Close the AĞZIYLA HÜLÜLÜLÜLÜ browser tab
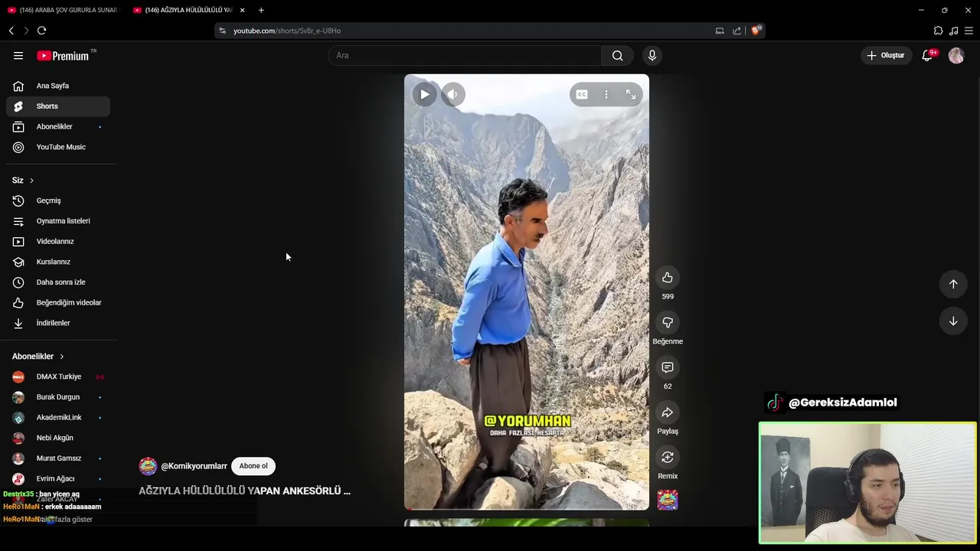The height and width of the screenshot is (551, 980). 242,10
